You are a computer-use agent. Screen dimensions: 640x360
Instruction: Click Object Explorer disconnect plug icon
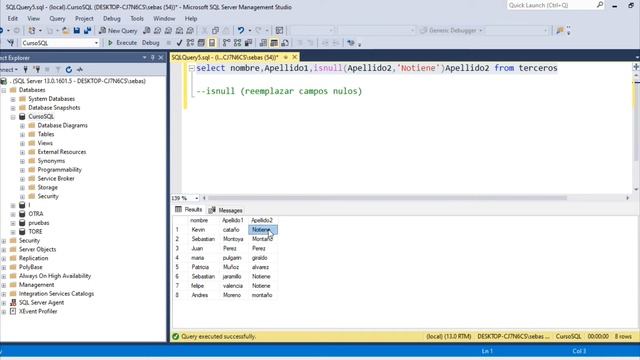(37, 69)
